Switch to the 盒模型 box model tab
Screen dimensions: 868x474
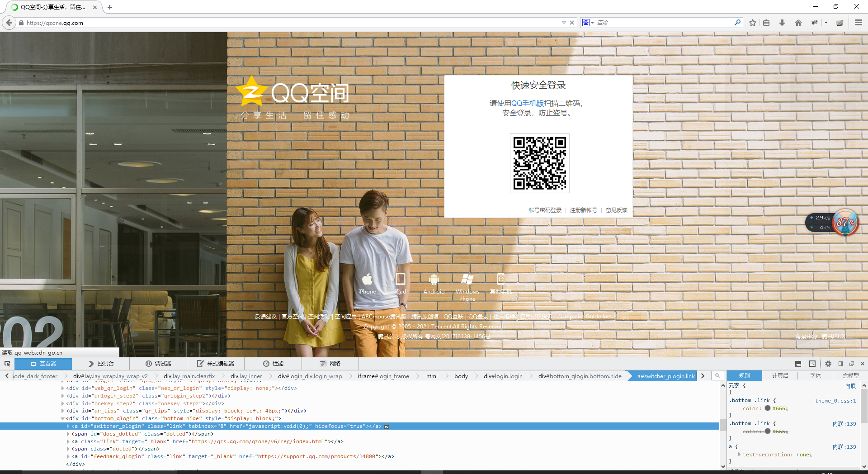click(x=850, y=376)
